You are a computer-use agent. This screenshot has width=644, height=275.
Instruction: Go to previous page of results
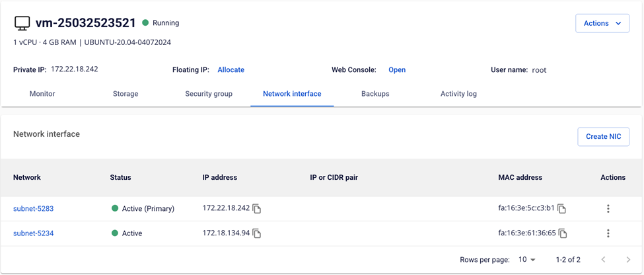pyautogui.click(x=603, y=260)
